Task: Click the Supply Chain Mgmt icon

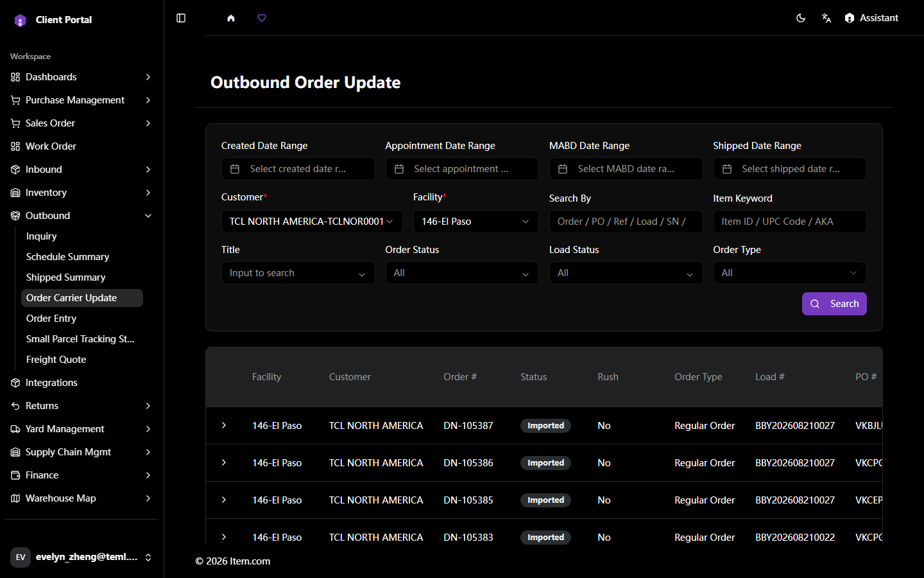Action: coord(15,452)
